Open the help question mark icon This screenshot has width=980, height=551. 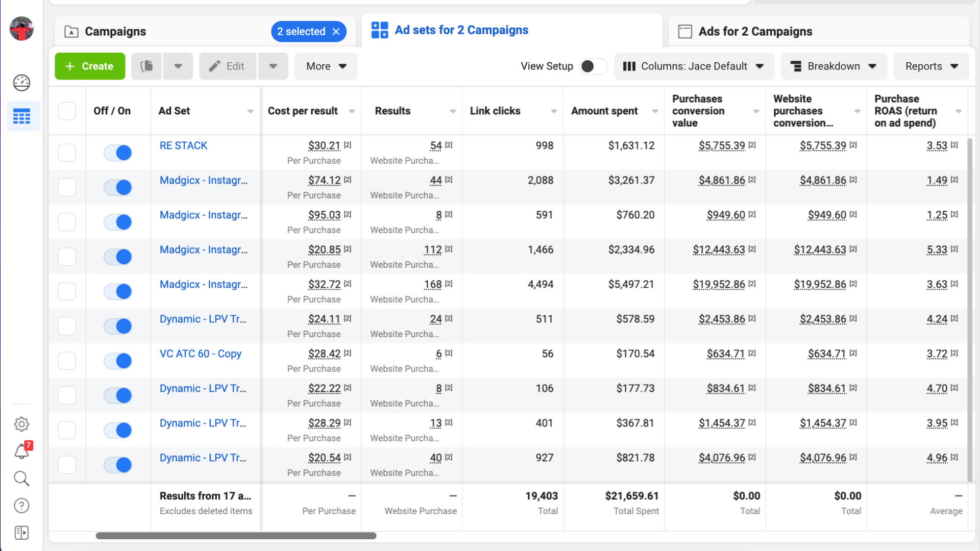pyautogui.click(x=21, y=506)
